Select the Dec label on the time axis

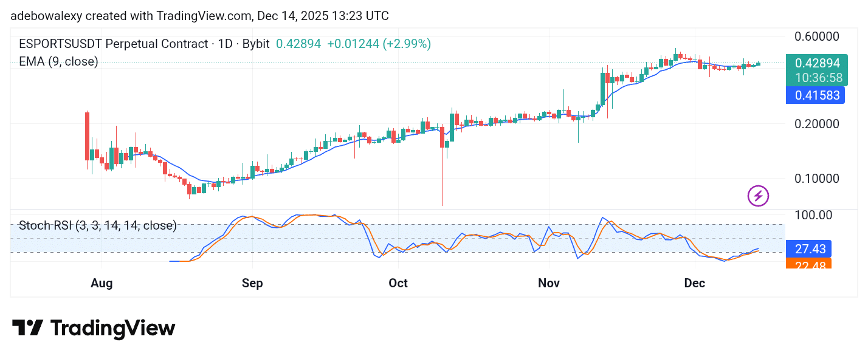[695, 283]
